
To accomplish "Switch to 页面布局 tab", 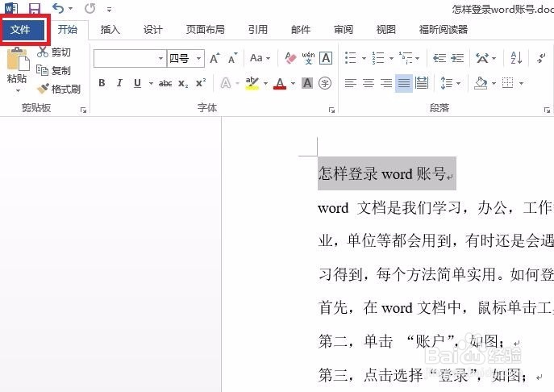I will click(x=206, y=30).
